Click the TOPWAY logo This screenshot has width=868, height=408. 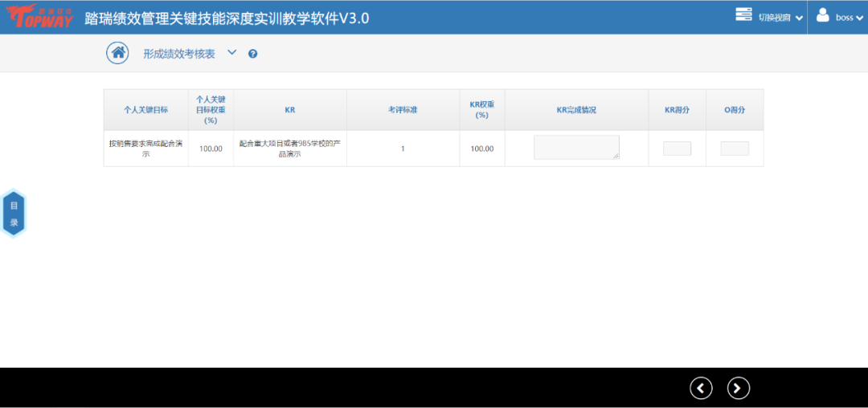click(39, 17)
